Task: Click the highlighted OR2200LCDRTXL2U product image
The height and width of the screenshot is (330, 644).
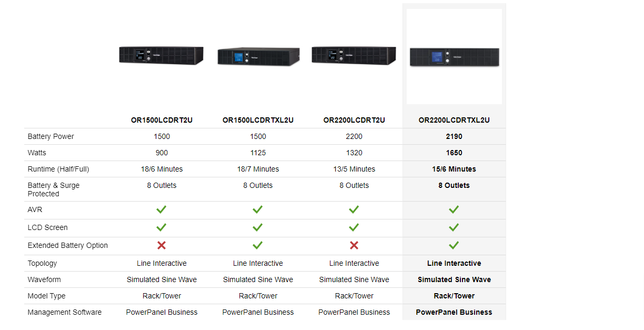Action: pyautogui.click(x=454, y=56)
